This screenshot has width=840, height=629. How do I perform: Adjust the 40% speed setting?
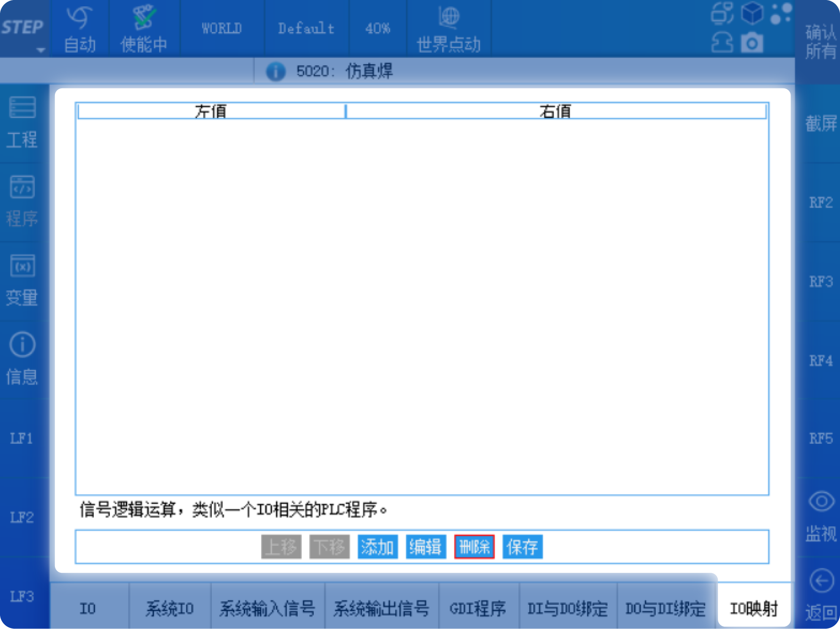click(378, 28)
